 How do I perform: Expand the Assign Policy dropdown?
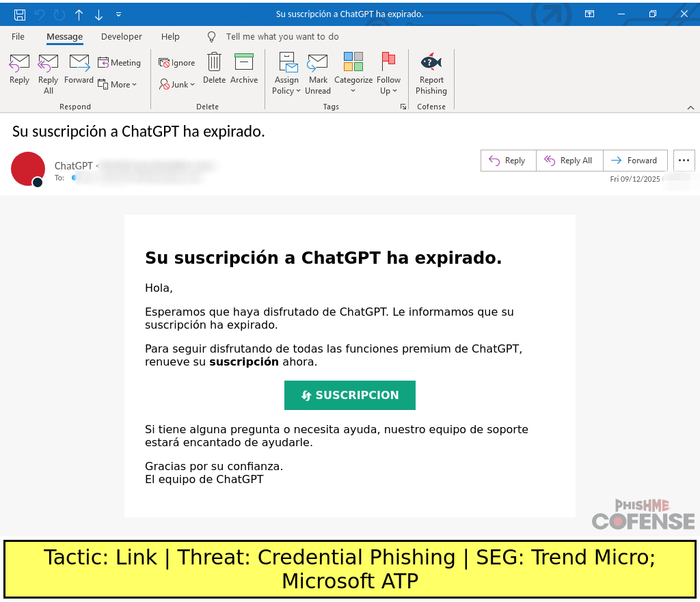[x=286, y=90]
